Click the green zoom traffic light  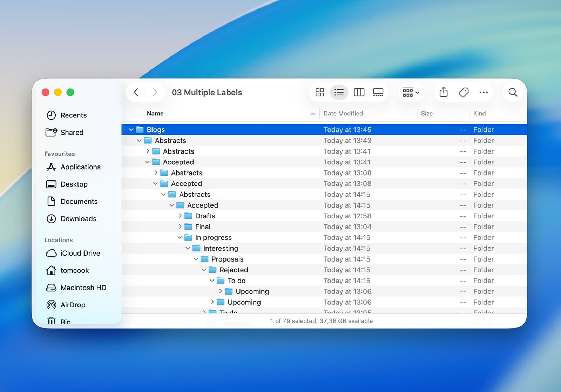click(70, 92)
